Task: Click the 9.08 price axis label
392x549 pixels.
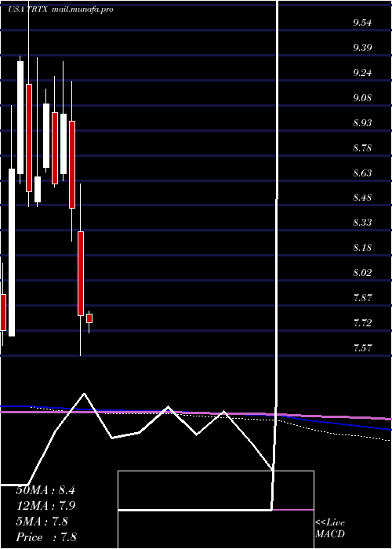Action: 362,98
